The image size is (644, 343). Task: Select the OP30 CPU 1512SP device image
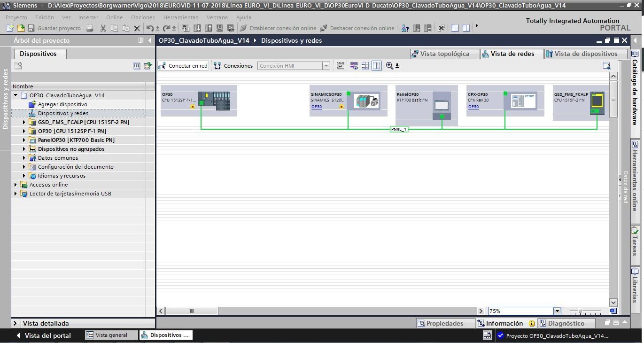(214, 101)
